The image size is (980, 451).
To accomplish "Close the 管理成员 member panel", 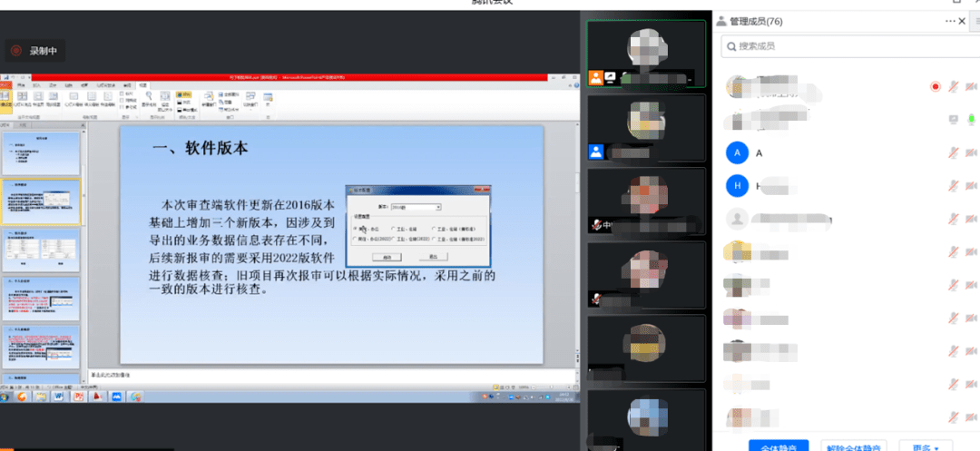I will pos(962,21).
